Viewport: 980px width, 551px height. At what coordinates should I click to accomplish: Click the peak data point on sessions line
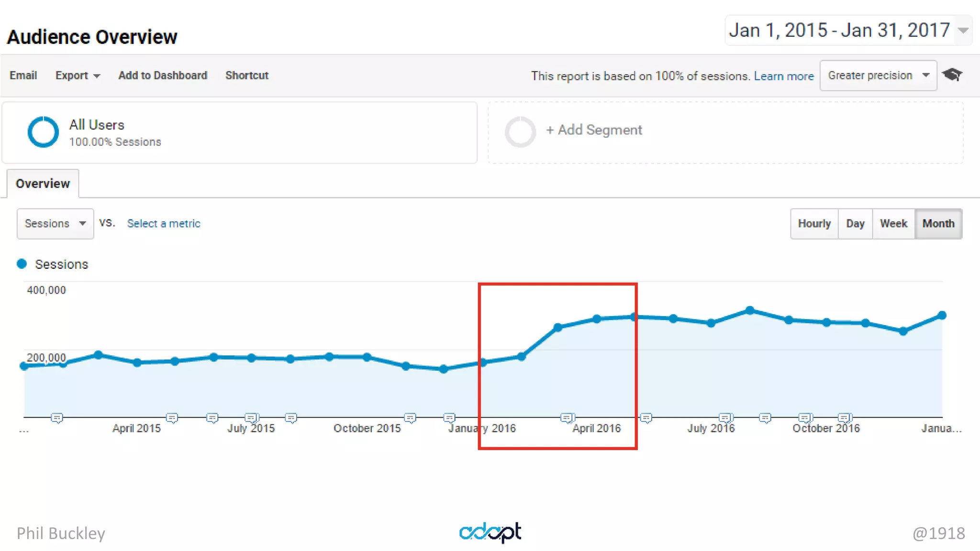[750, 310]
